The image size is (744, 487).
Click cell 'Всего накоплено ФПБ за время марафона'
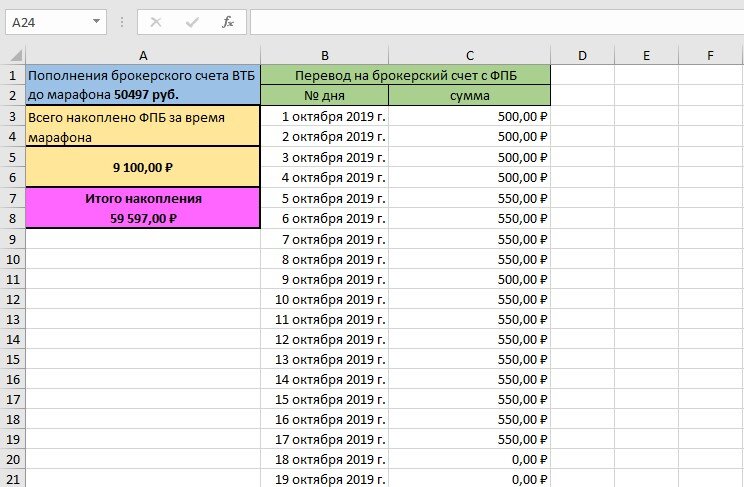[x=143, y=126]
